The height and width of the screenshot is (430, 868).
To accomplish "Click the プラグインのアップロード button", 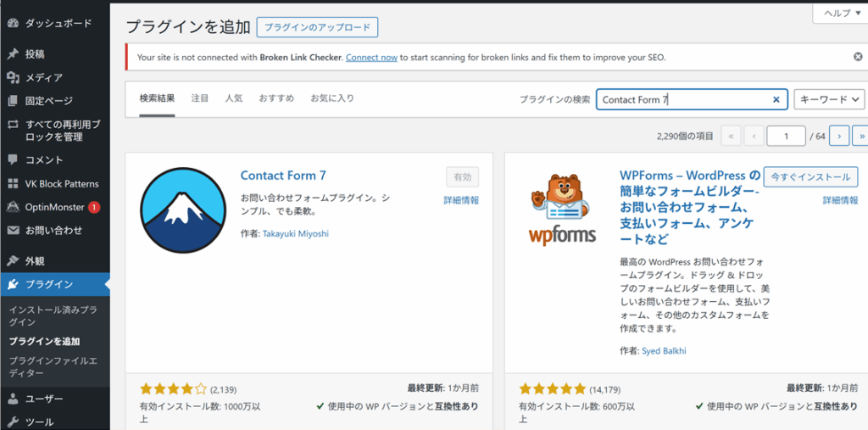I will point(317,27).
